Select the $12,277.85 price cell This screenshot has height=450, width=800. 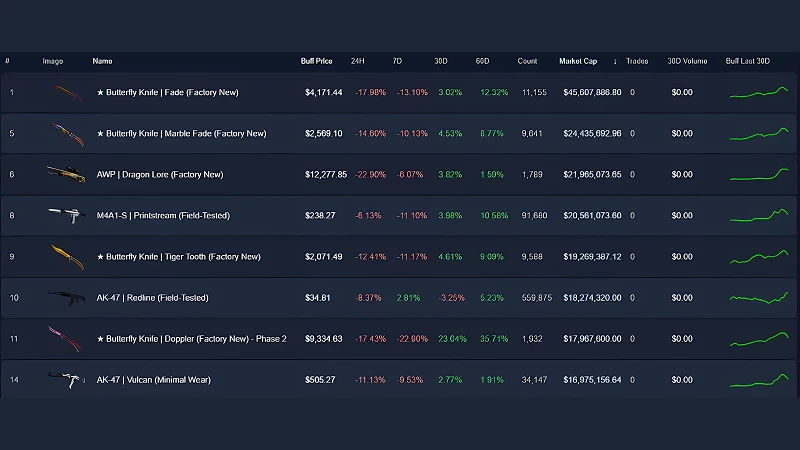pos(326,174)
